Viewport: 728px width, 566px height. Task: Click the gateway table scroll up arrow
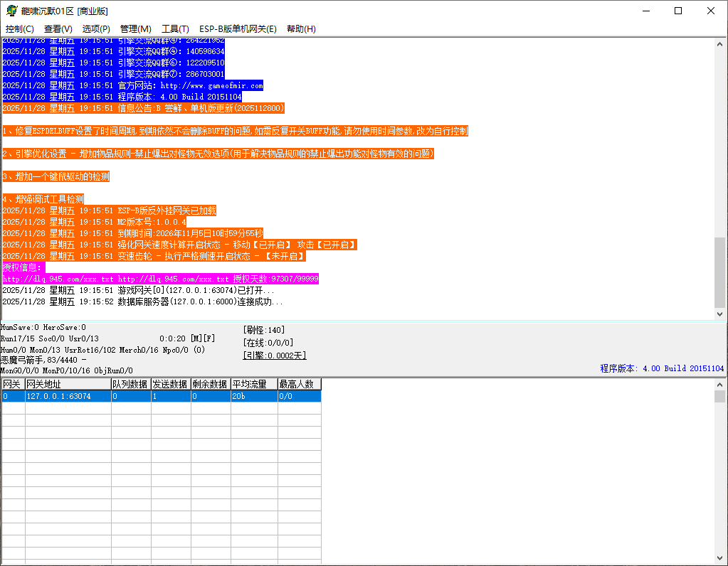click(720, 385)
